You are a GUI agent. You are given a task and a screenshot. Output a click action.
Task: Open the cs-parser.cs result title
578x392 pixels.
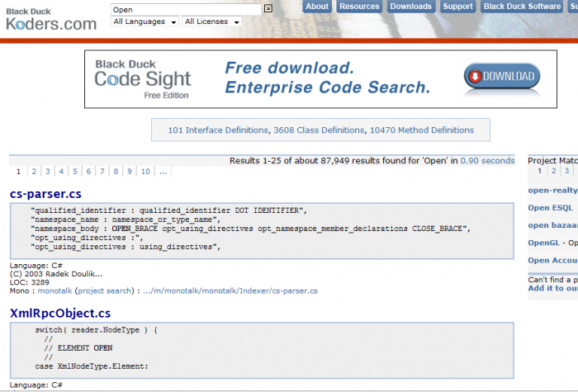click(x=45, y=194)
